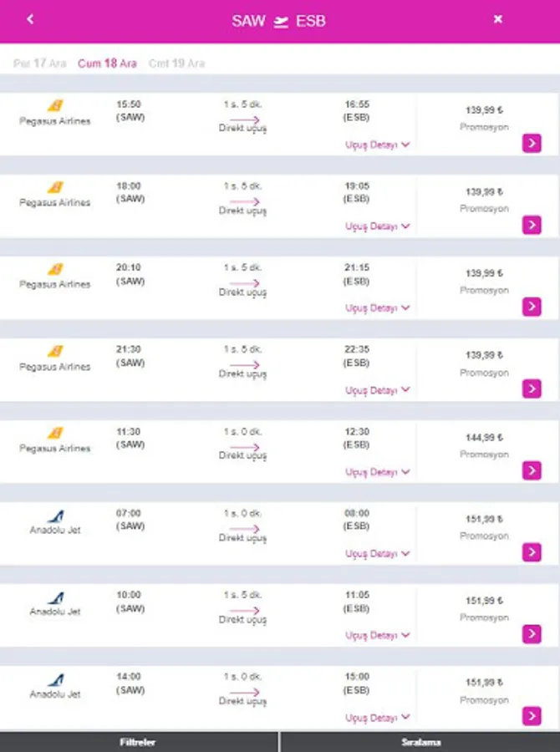Choose the 07:00 Anadolu Jet arrow button

pyautogui.click(x=532, y=552)
